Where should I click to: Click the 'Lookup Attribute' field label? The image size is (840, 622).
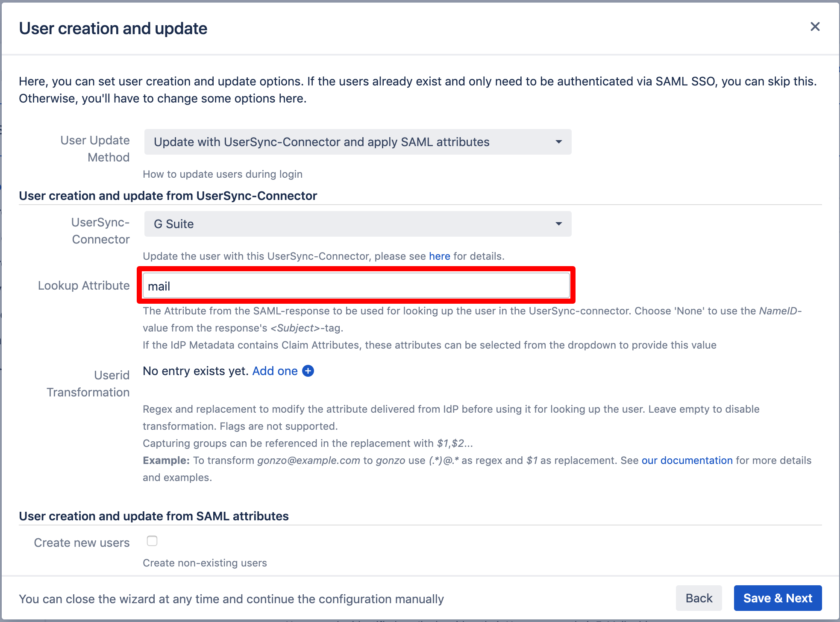[x=84, y=285]
